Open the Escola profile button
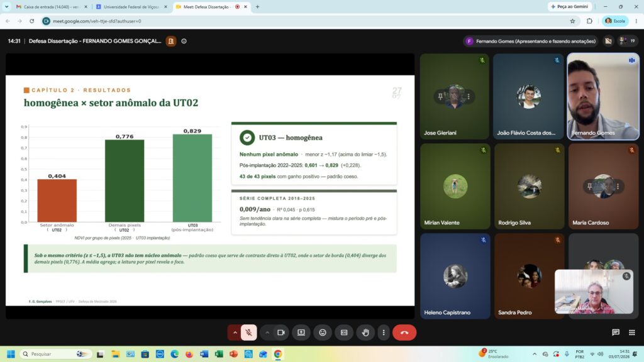The width and height of the screenshot is (644, 362). pyautogui.click(x=615, y=21)
